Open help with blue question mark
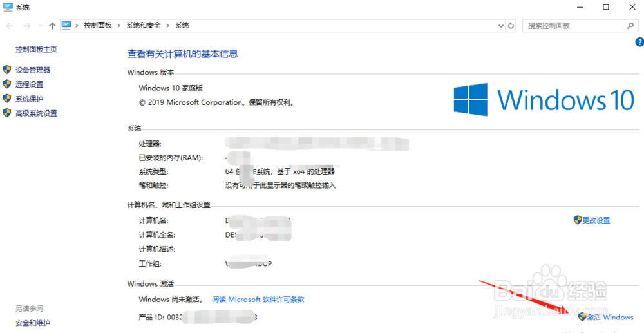This screenshot has width=644, height=333. (x=639, y=42)
